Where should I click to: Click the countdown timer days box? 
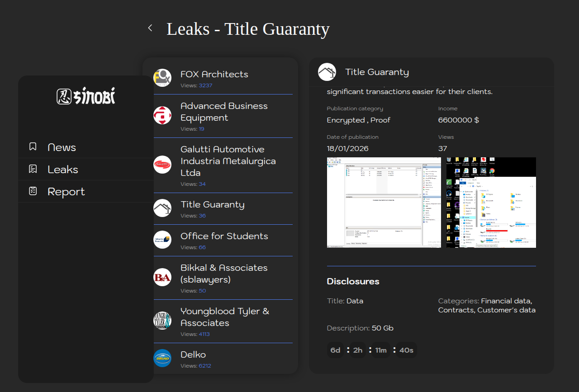[x=335, y=350]
